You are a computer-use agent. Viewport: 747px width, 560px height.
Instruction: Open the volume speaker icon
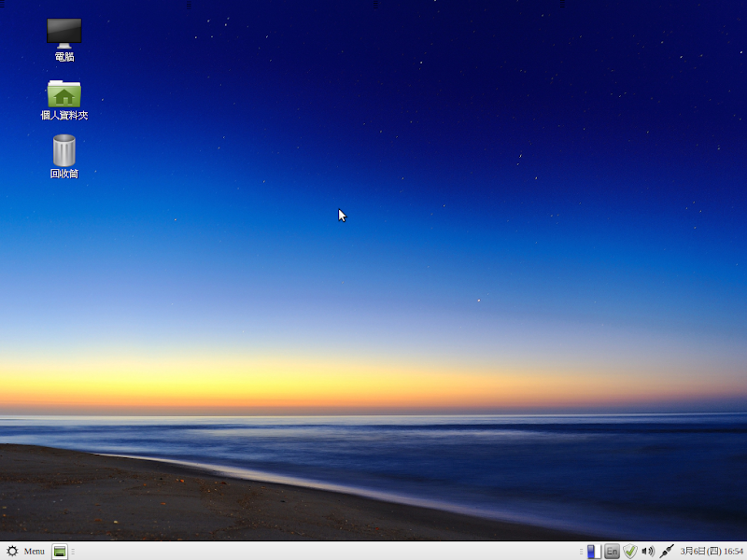pyautogui.click(x=648, y=552)
